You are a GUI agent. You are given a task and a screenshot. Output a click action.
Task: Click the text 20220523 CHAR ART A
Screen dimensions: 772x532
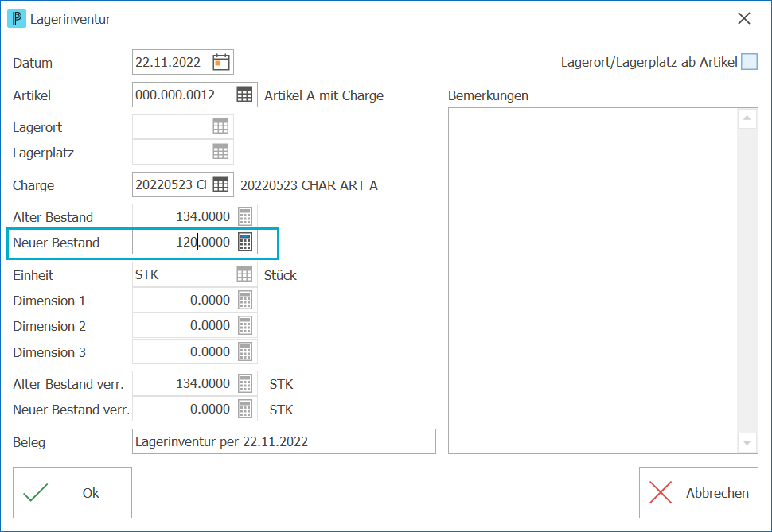(309, 185)
